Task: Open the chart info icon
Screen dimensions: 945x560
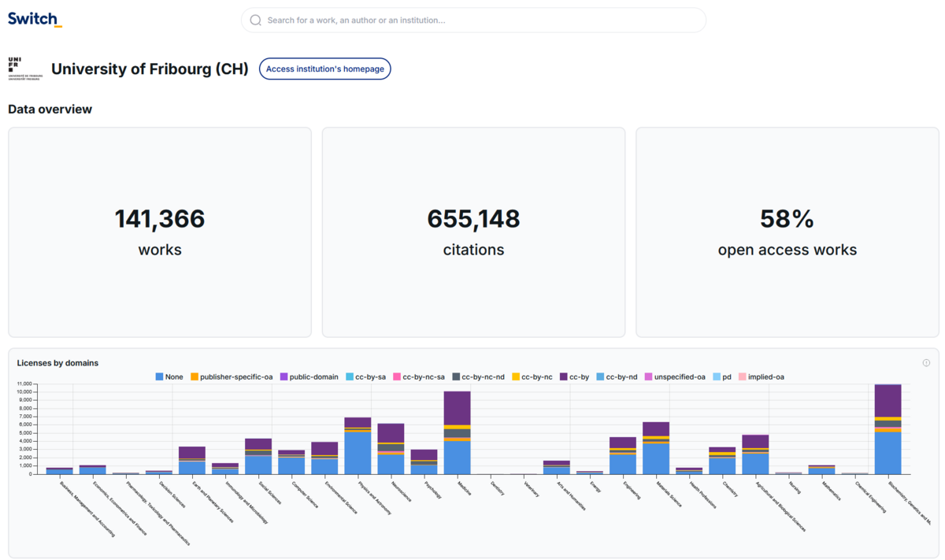Action: pyautogui.click(x=926, y=363)
